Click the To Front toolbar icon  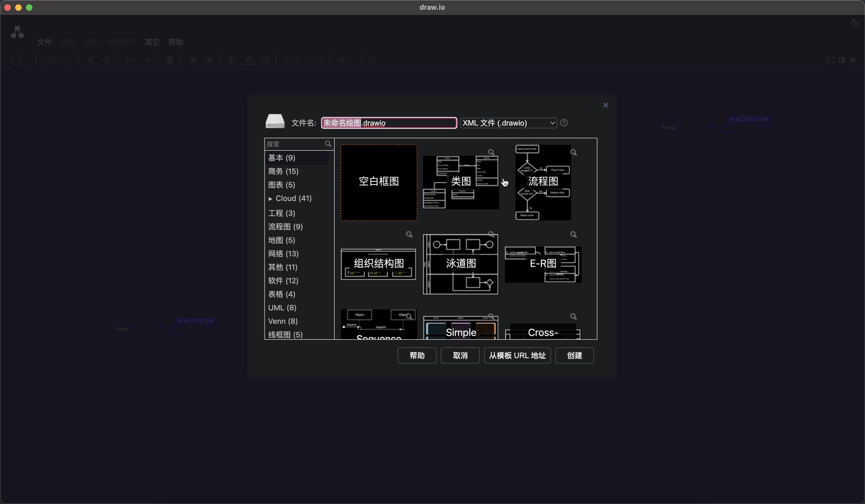coord(193,61)
